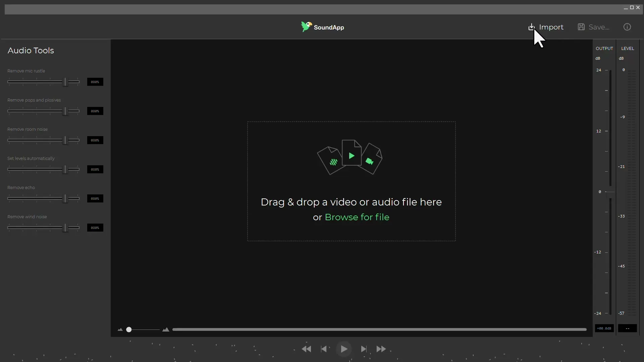Minimize the SoundApp window

pos(626,8)
